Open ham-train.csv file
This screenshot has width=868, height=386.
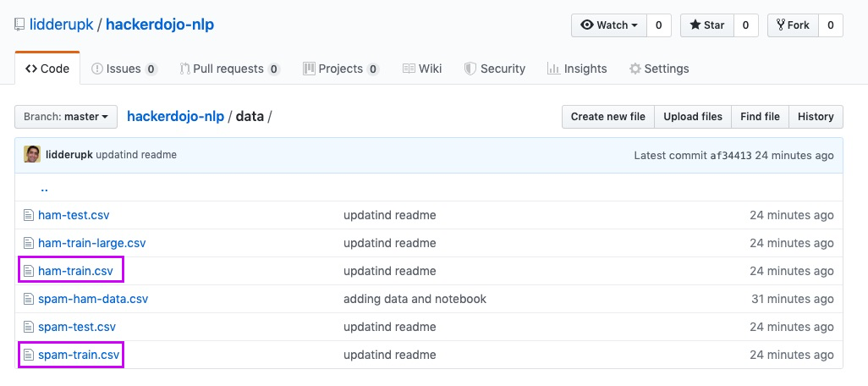75,271
